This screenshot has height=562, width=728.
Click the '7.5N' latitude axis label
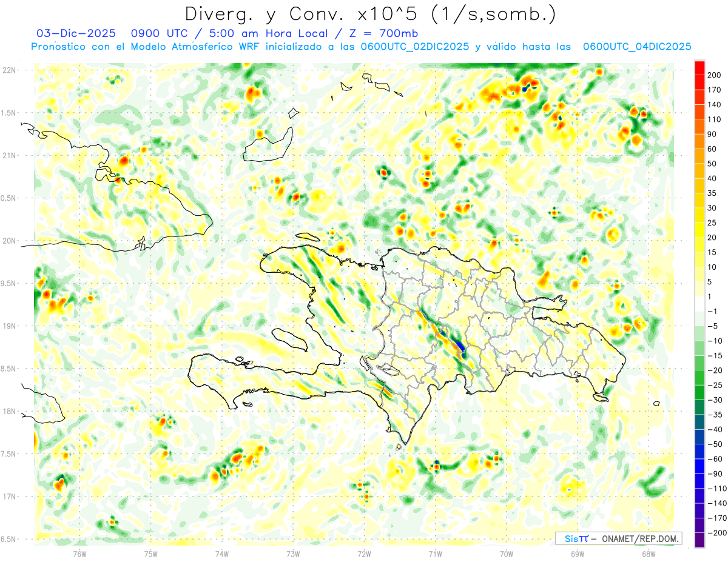8,454
